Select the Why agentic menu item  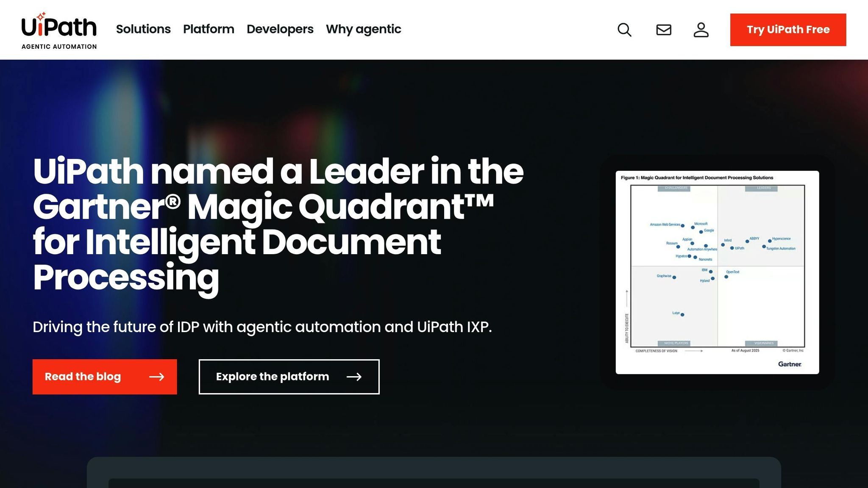pyautogui.click(x=363, y=29)
